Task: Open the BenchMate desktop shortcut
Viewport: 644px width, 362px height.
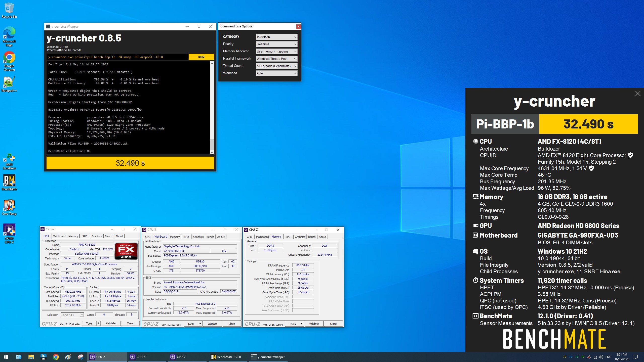Action: (x=9, y=183)
